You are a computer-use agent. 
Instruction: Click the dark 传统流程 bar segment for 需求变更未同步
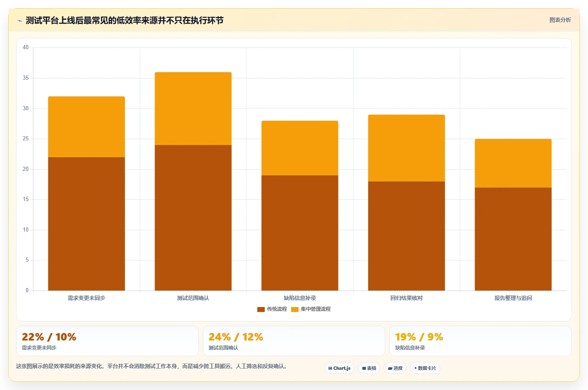pos(87,224)
